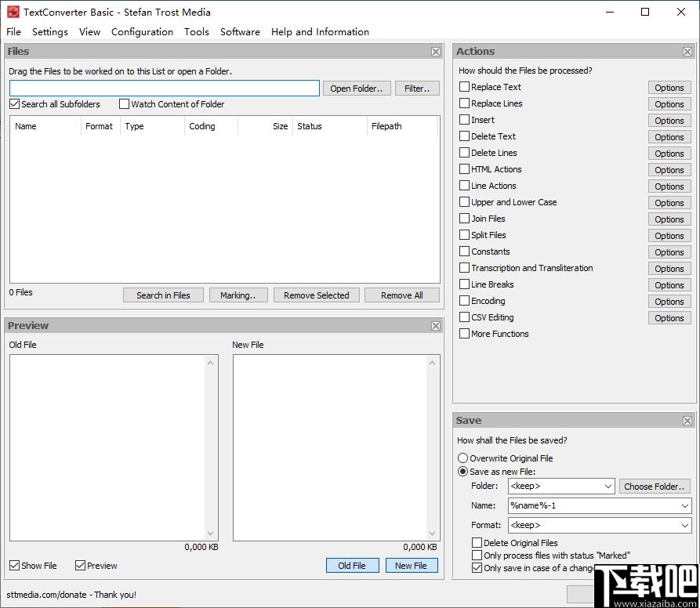Enable the Join Files action
Viewport: 700px width, 608px height.
coord(464,219)
